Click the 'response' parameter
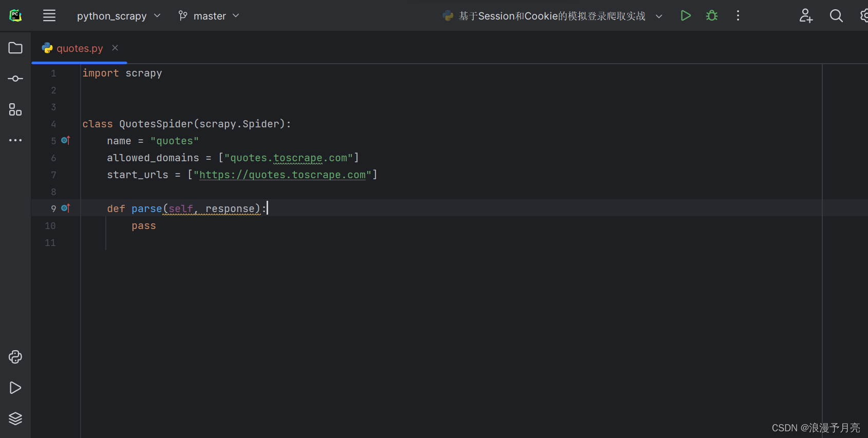This screenshot has height=438, width=868. coord(230,208)
